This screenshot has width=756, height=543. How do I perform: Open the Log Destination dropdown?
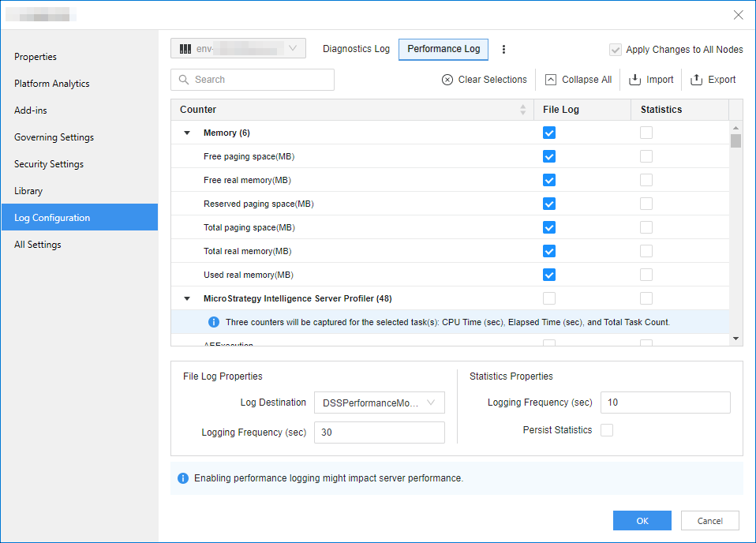(x=380, y=403)
